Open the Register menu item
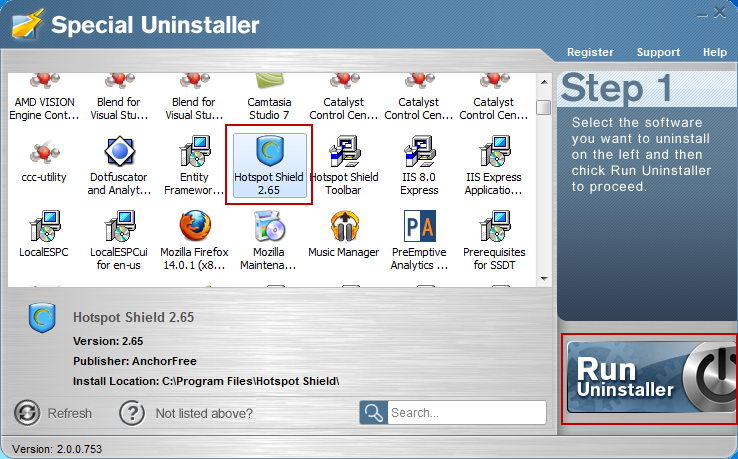 [x=590, y=52]
